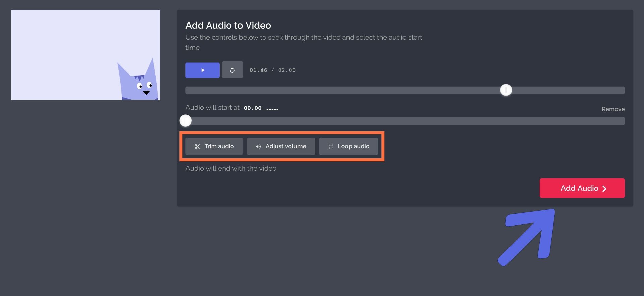Screen dimensions: 644x296
Task: Remove the audio track
Action: [613, 109]
